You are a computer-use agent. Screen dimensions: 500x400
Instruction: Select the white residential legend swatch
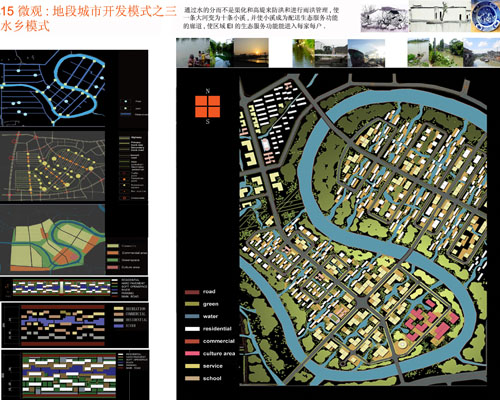[x=192, y=329]
